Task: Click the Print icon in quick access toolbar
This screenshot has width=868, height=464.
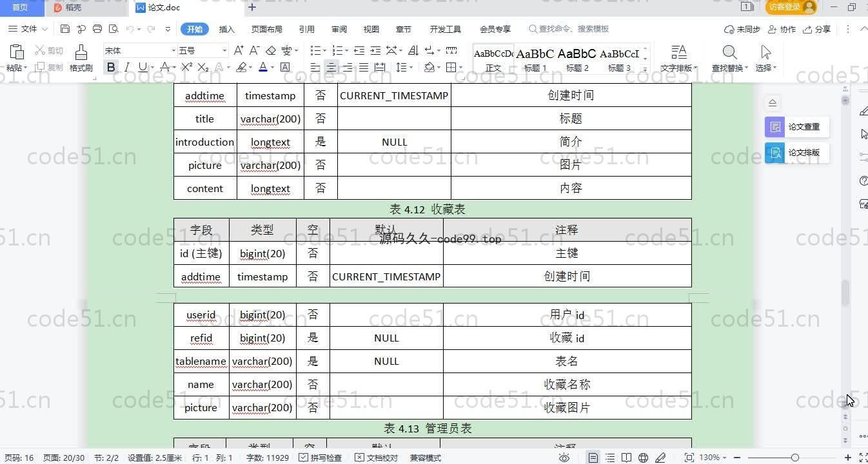Action: (97, 29)
